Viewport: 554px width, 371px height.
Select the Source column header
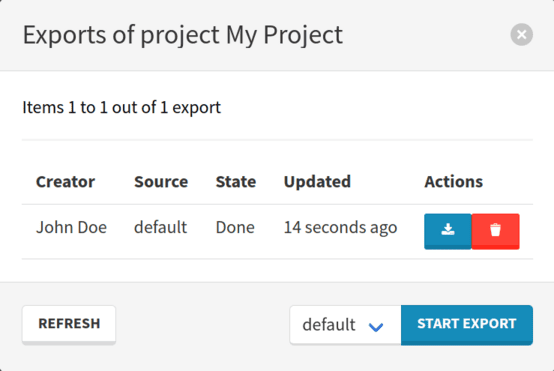point(161,182)
